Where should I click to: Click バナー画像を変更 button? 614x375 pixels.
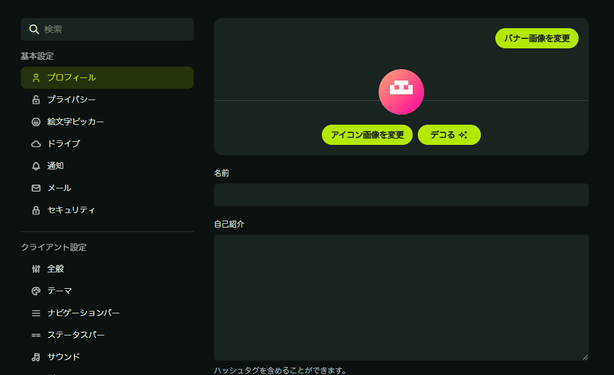536,38
